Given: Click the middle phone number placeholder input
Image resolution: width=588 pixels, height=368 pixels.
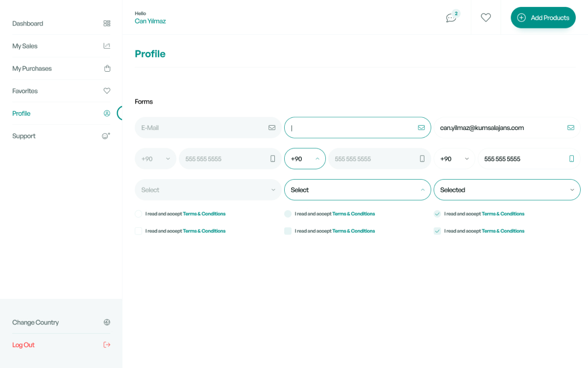Looking at the screenshot, I should point(380,158).
